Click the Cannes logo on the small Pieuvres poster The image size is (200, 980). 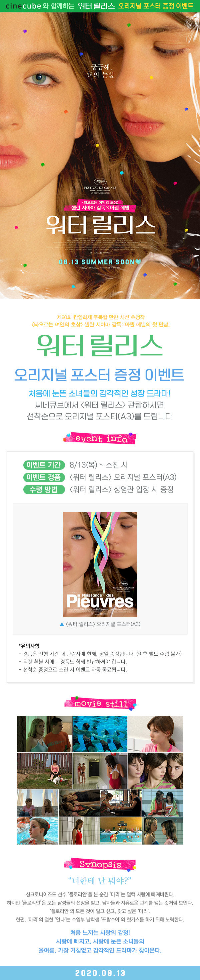[123, 583]
